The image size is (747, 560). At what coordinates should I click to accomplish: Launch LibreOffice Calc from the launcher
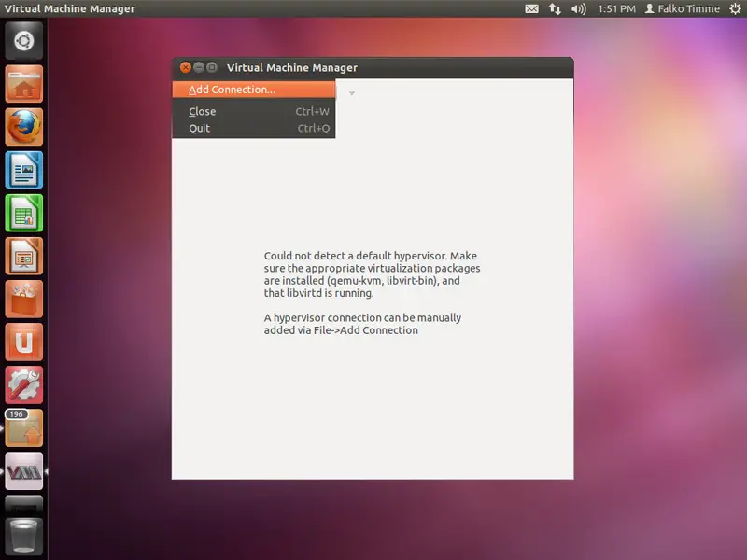pyautogui.click(x=24, y=213)
